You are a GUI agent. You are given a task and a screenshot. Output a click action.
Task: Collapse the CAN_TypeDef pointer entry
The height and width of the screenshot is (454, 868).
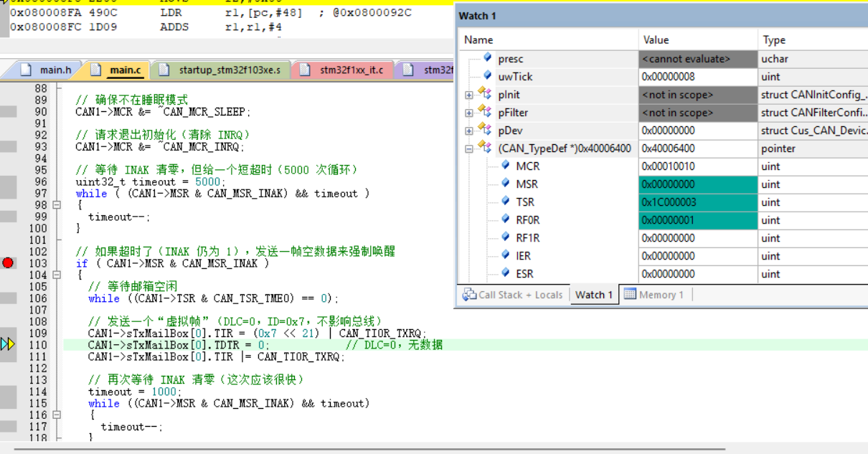(468, 148)
